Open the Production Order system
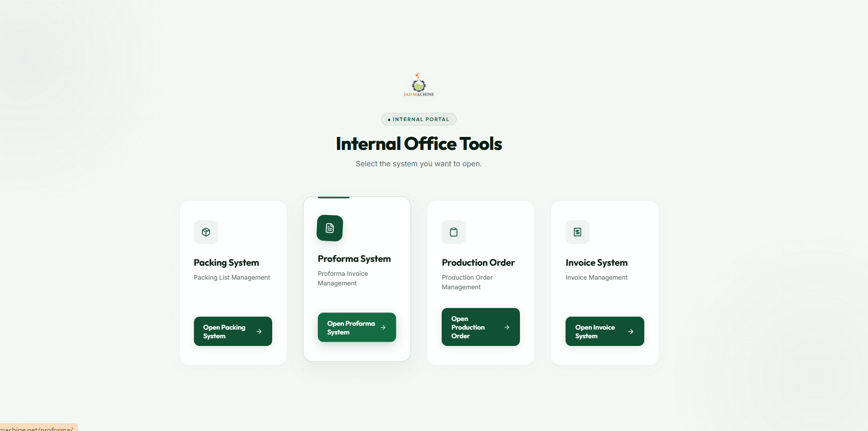Screen dimensions: 868x431 (x=481, y=327)
